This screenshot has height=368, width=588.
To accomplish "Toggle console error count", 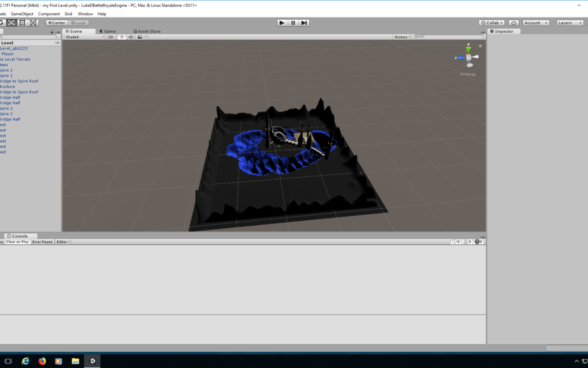I will 479,242.
